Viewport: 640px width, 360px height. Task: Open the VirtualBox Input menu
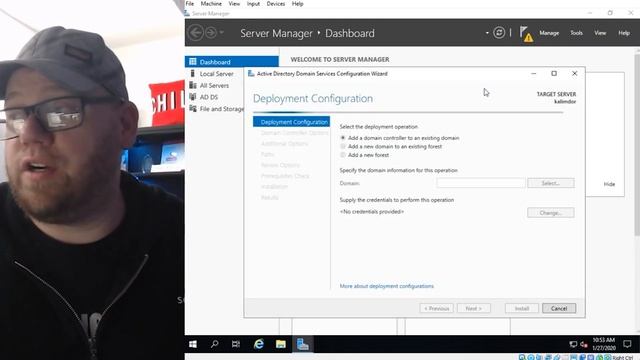click(253, 4)
